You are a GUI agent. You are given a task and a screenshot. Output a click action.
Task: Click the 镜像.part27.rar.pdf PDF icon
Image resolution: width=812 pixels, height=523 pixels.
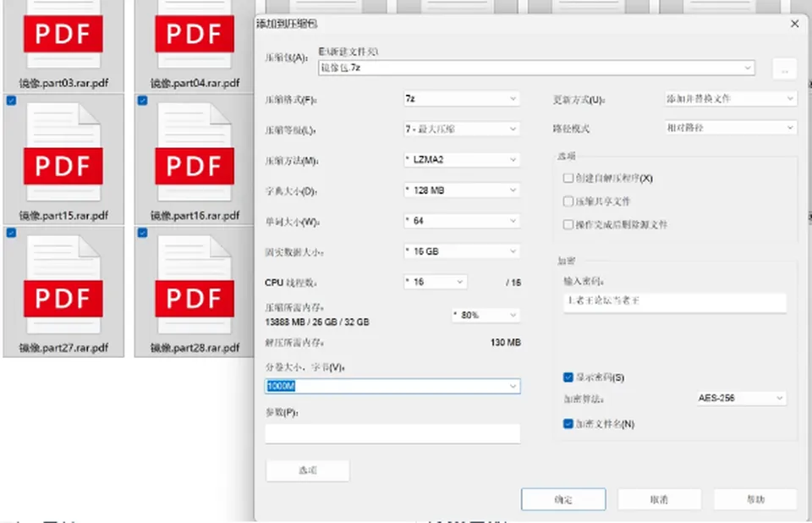tap(63, 284)
